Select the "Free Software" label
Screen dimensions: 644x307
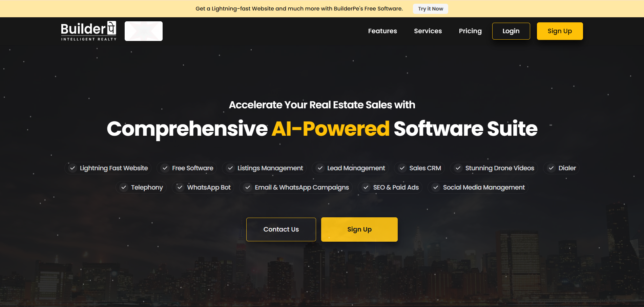click(x=193, y=168)
